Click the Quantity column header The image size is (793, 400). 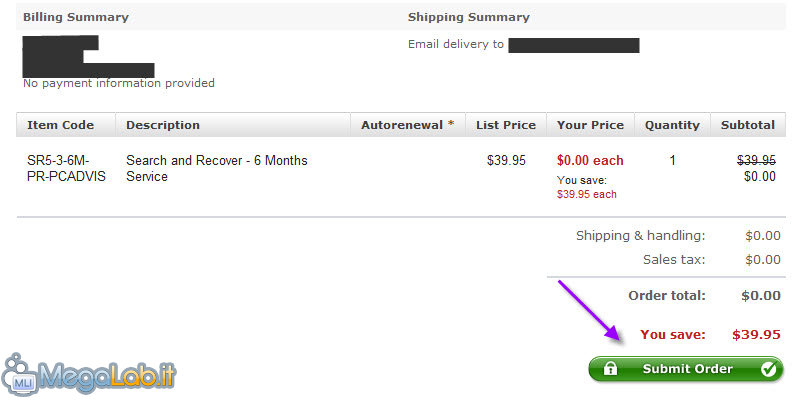[x=672, y=125]
